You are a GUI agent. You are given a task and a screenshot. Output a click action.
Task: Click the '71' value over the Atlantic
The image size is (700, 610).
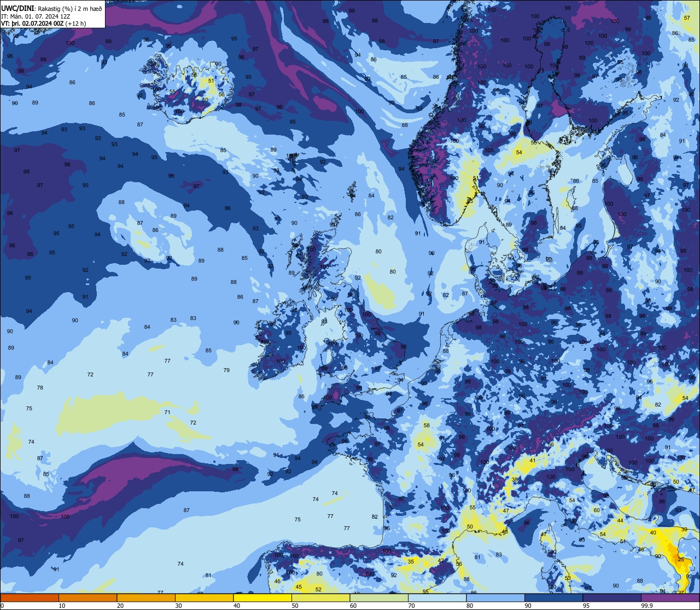click(167, 413)
